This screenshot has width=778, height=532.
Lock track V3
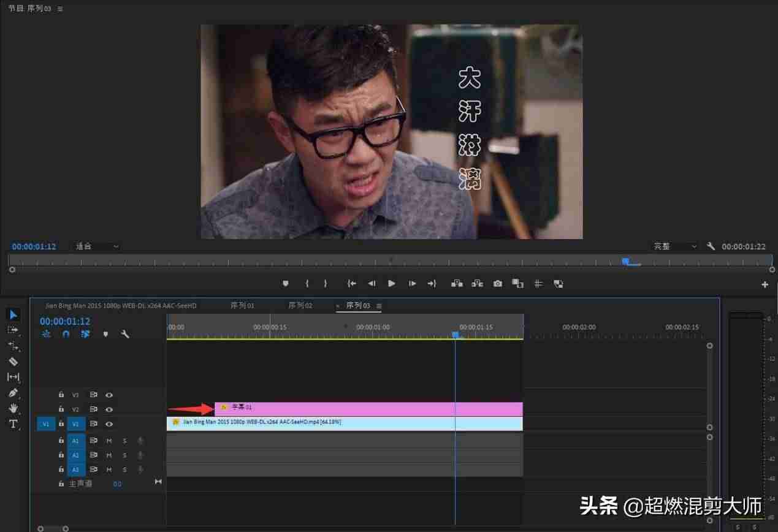click(61, 395)
